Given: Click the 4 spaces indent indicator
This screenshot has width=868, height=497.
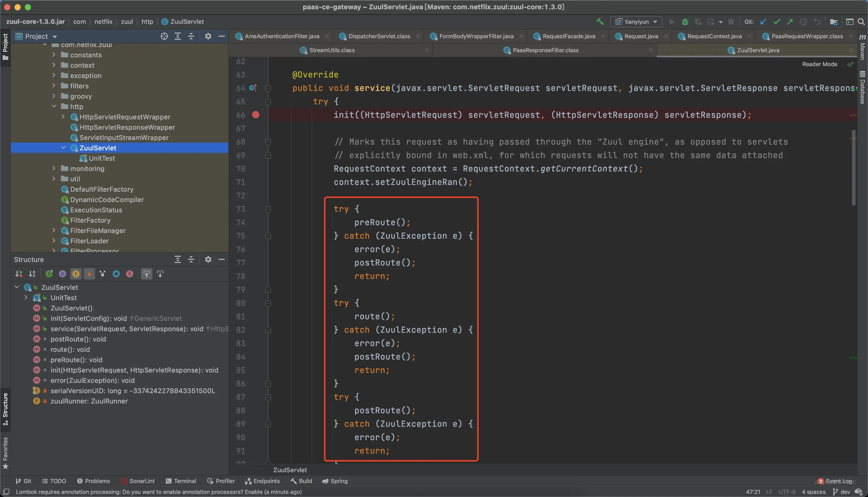Looking at the screenshot, I should 813,492.
